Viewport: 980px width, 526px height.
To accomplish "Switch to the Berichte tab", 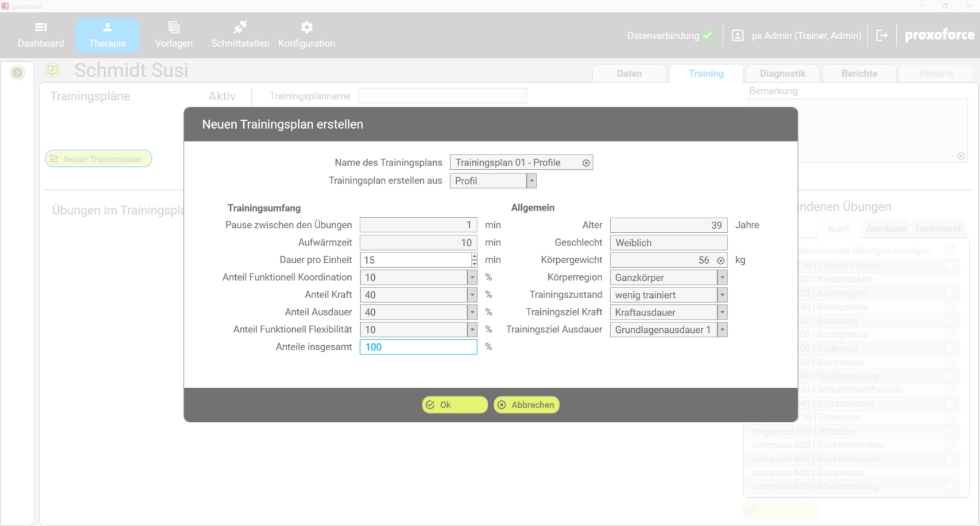I will (859, 74).
